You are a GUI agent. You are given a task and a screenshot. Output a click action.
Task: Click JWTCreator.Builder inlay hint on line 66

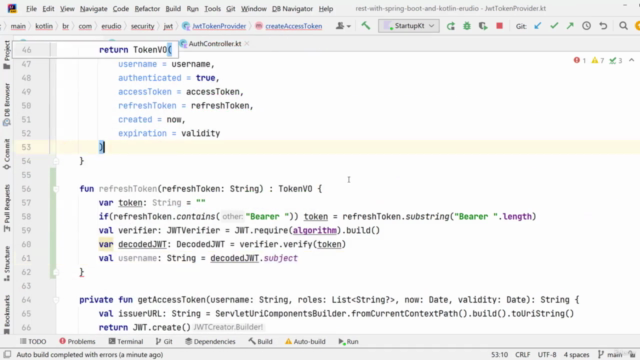229,327
